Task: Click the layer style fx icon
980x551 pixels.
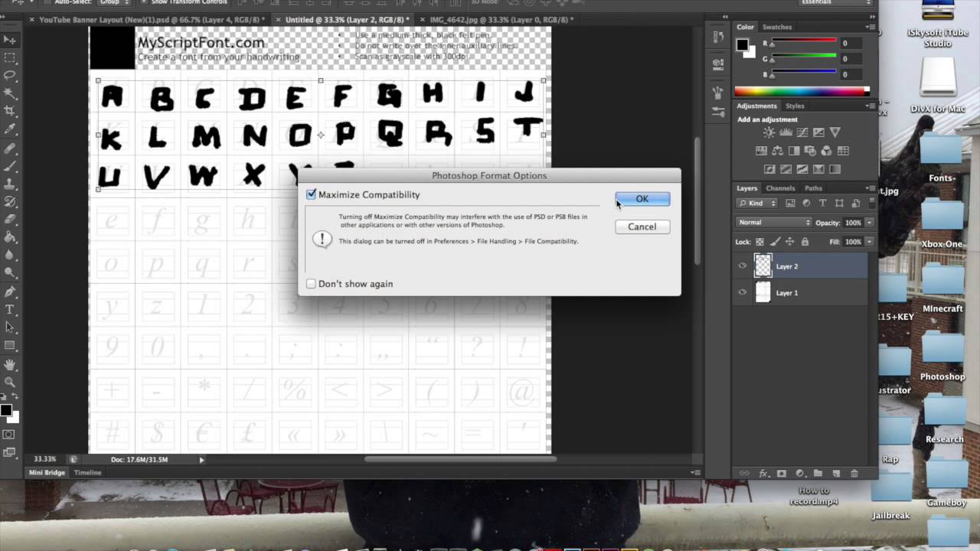Action: 763,474
